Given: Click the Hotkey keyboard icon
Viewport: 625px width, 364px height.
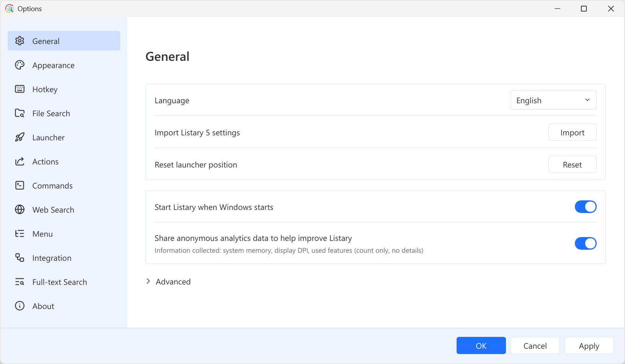Looking at the screenshot, I should 20,89.
